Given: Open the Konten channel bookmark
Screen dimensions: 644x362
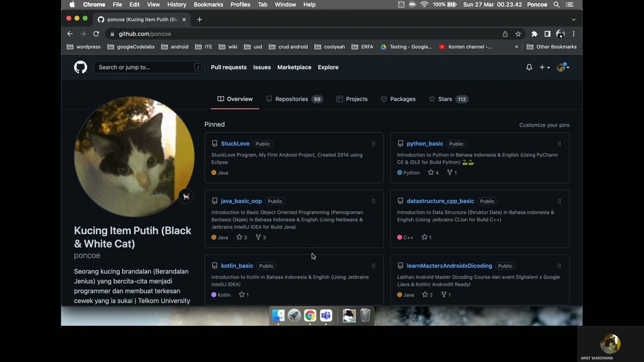Looking at the screenshot, I should click(x=465, y=47).
